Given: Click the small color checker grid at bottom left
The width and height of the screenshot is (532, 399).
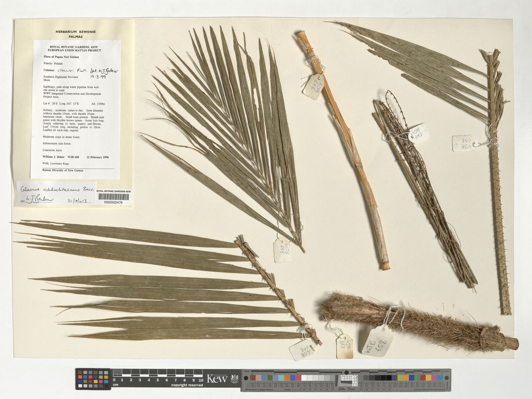Looking at the screenshot, I should coord(93,379).
